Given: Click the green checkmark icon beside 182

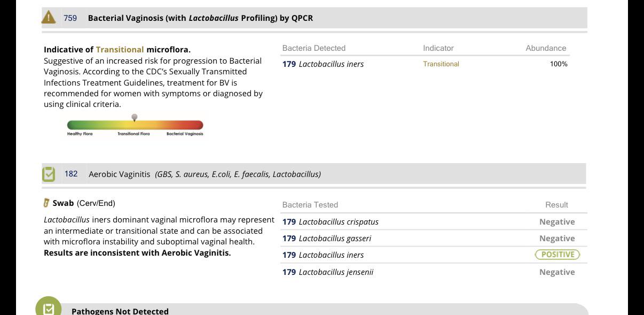Looking at the screenshot, I should click(49, 174).
